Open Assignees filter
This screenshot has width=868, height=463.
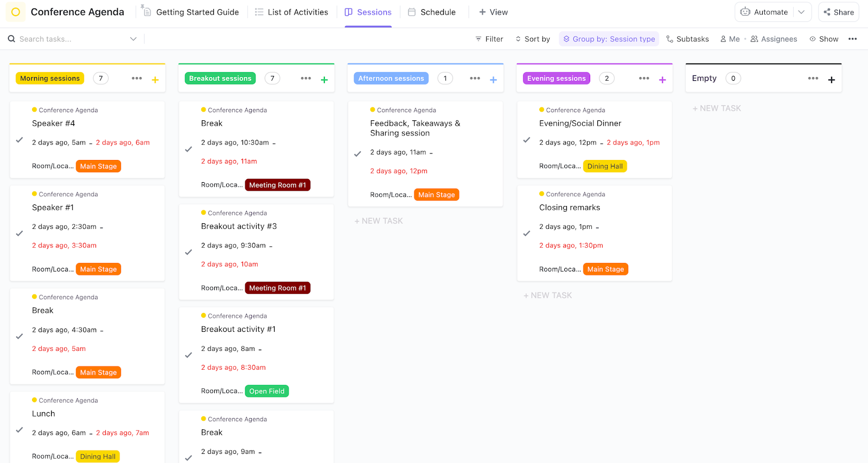coord(774,39)
